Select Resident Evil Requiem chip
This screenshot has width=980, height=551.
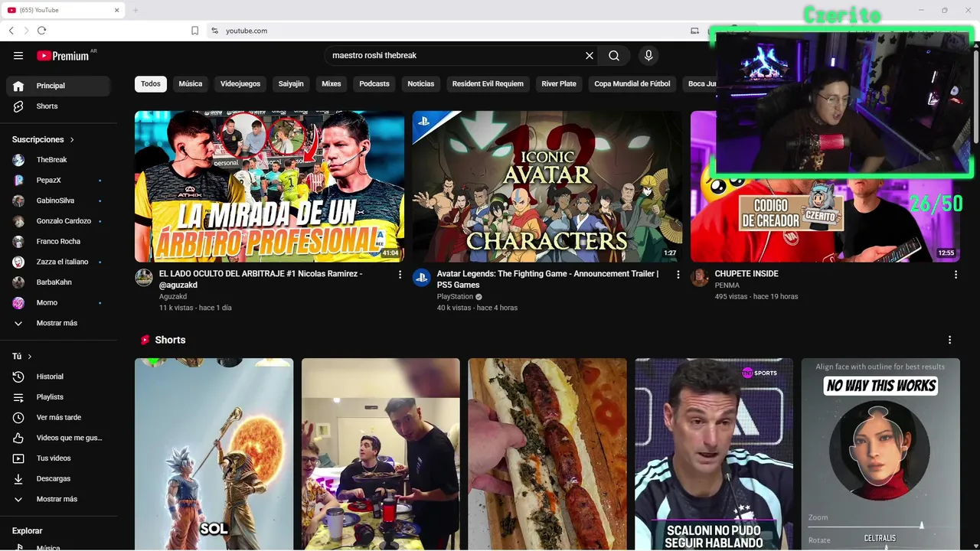tap(488, 83)
